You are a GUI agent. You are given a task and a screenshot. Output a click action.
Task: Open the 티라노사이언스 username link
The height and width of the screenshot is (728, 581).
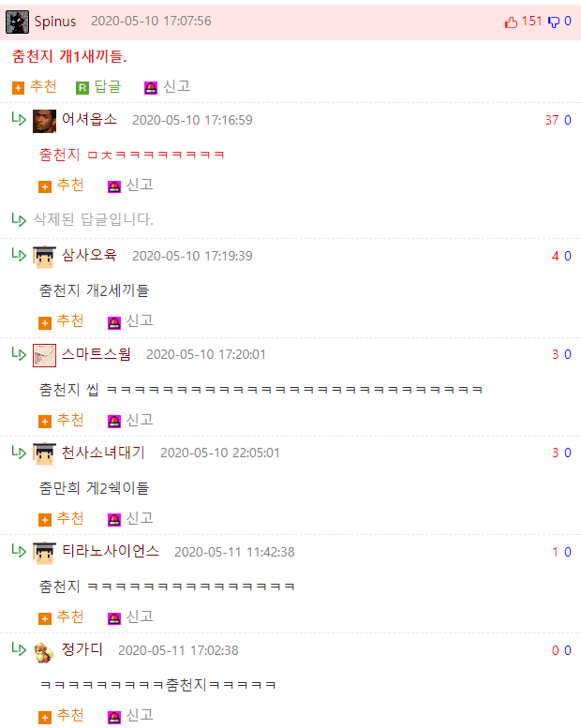(111, 551)
